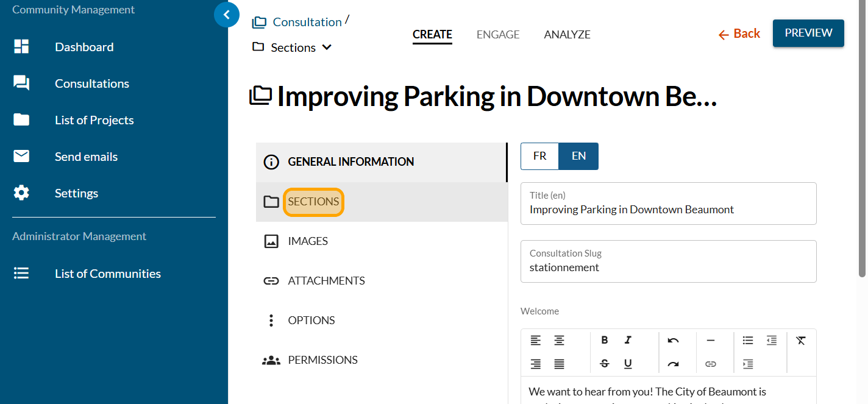Viewport: 868px width, 404px height.
Task: Toggle bold formatting in Welcome editor
Action: pos(604,340)
